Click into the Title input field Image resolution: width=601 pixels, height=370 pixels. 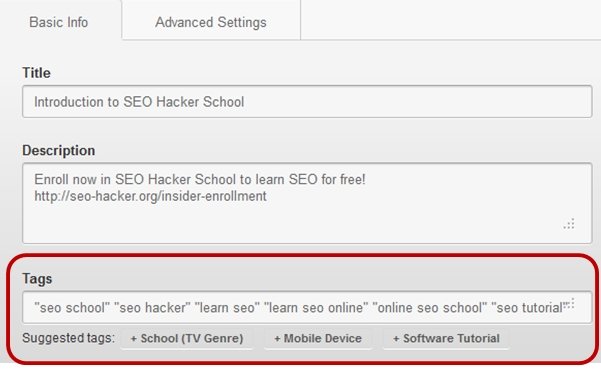307,102
